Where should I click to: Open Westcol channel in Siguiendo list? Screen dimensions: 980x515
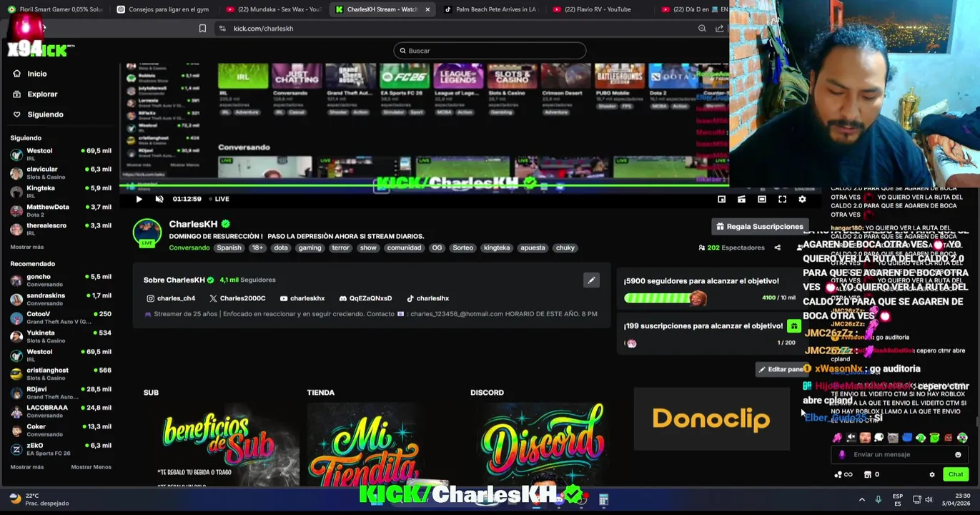coord(61,154)
